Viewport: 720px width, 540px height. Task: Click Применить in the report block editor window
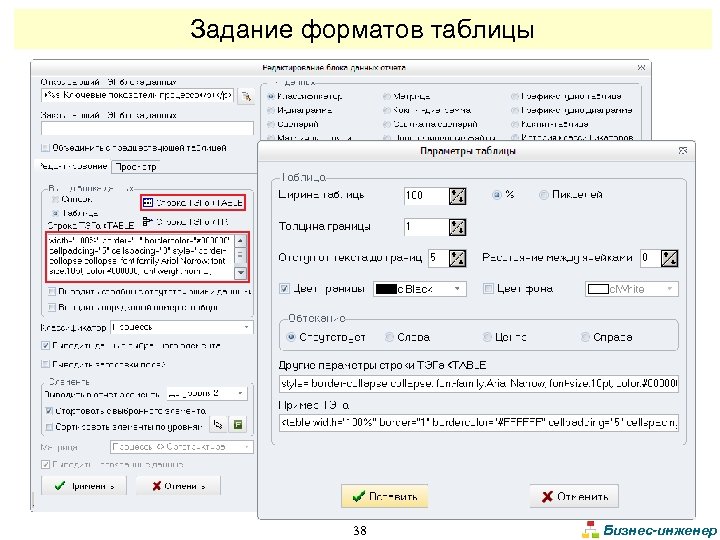point(84,486)
